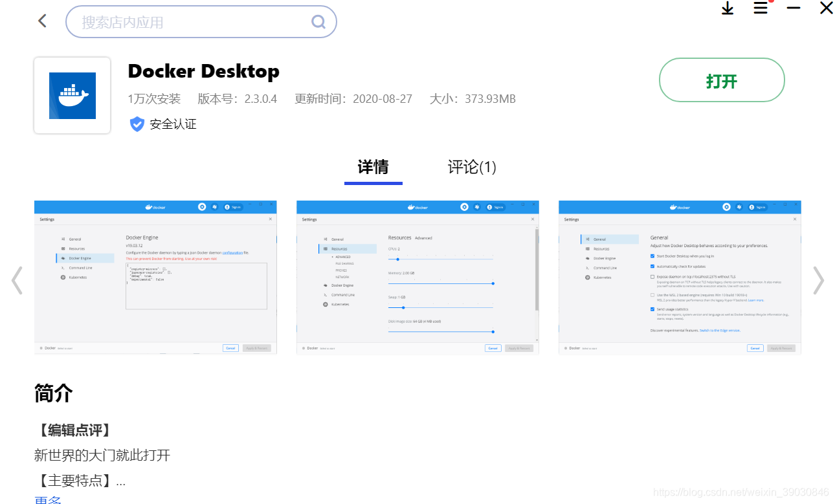Open the Docker Engine settings screenshot

pos(155,278)
